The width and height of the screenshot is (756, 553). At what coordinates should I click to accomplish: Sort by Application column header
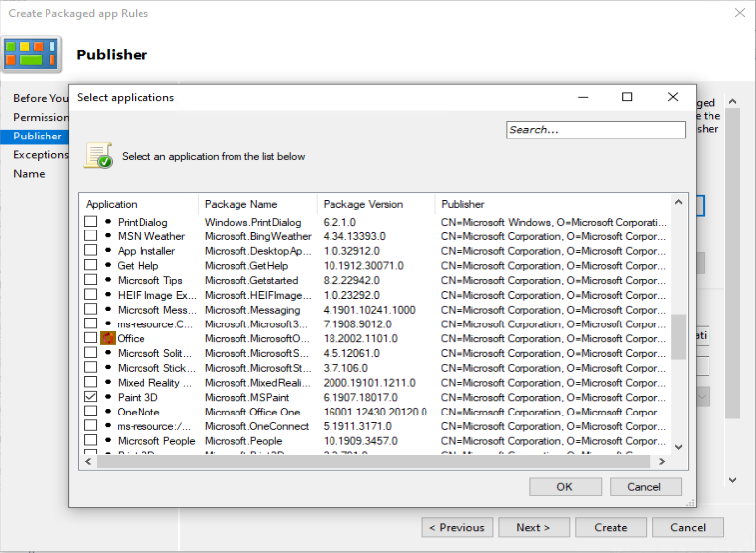139,204
